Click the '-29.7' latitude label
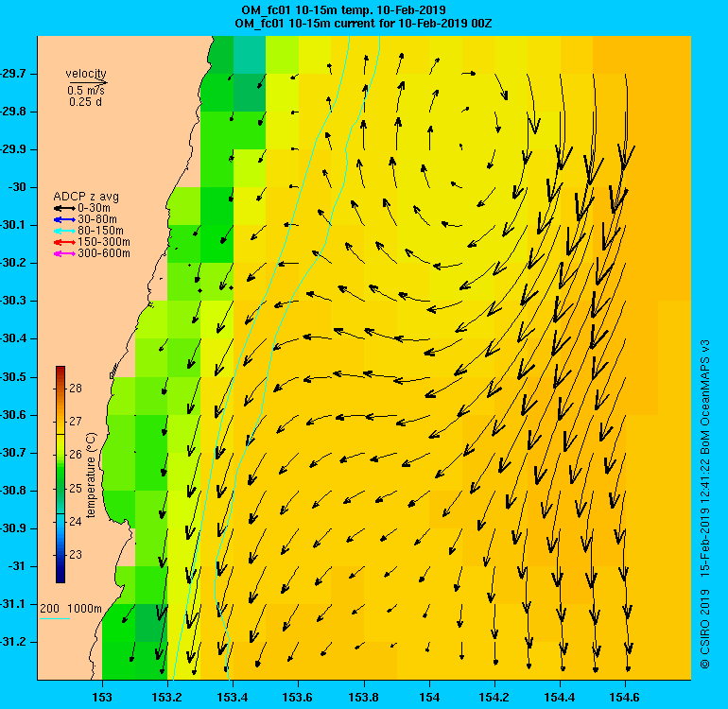Viewport: 728px width, 709px height. click(x=13, y=74)
